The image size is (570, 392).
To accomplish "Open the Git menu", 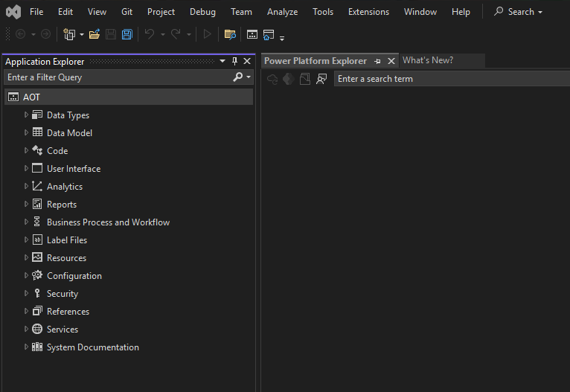I will (x=127, y=12).
